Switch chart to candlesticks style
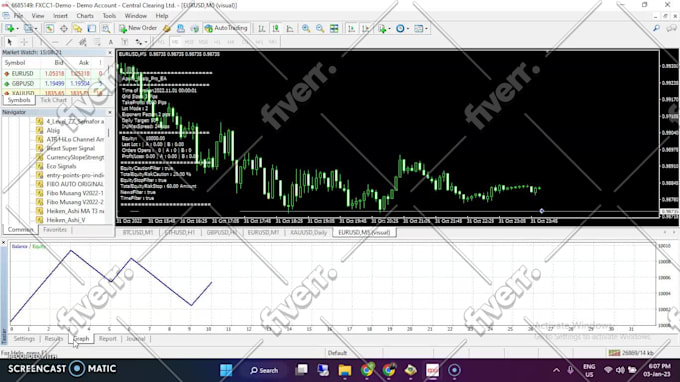The width and height of the screenshot is (680, 382). (276, 28)
